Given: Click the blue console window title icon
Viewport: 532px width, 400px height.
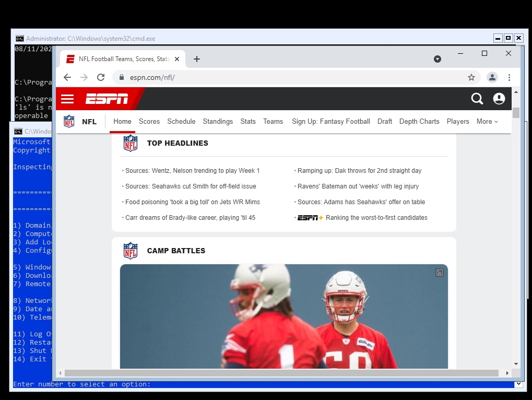Looking at the screenshot, I should click(18, 131).
